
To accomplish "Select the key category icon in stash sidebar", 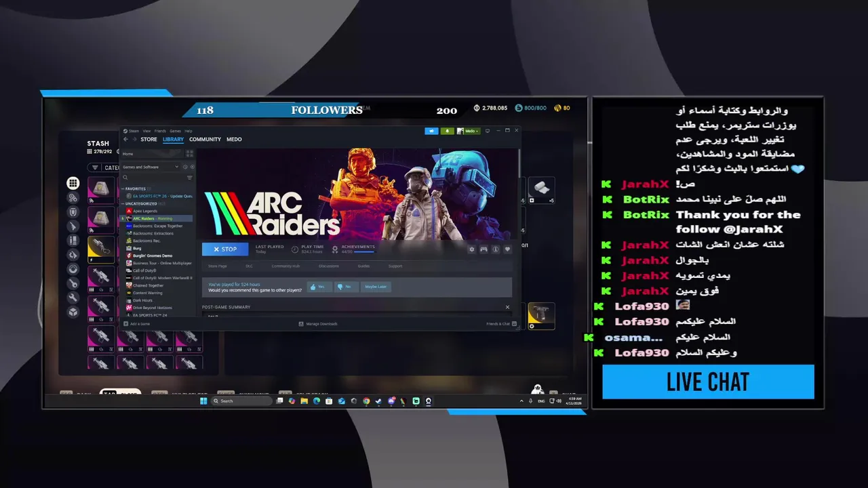I will (x=73, y=283).
